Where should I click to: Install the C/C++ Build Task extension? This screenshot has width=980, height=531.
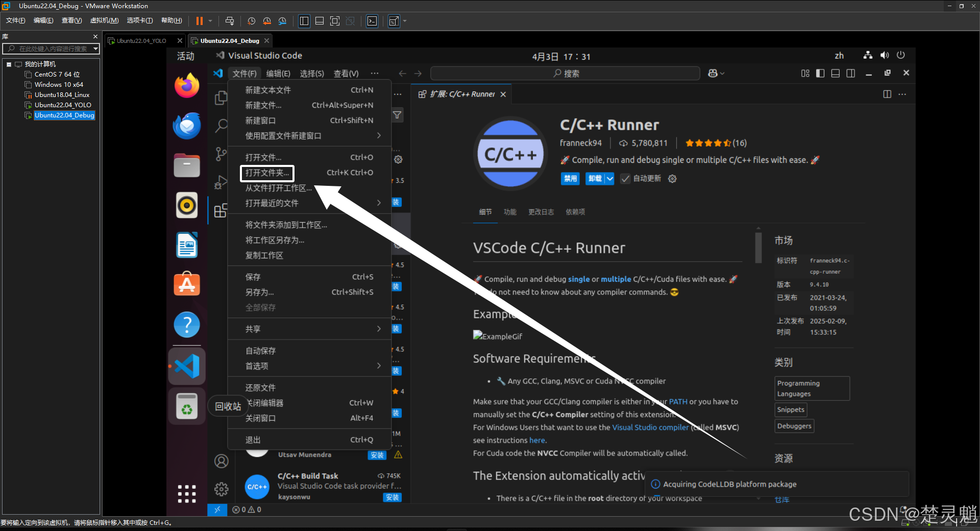pos(392,497)
